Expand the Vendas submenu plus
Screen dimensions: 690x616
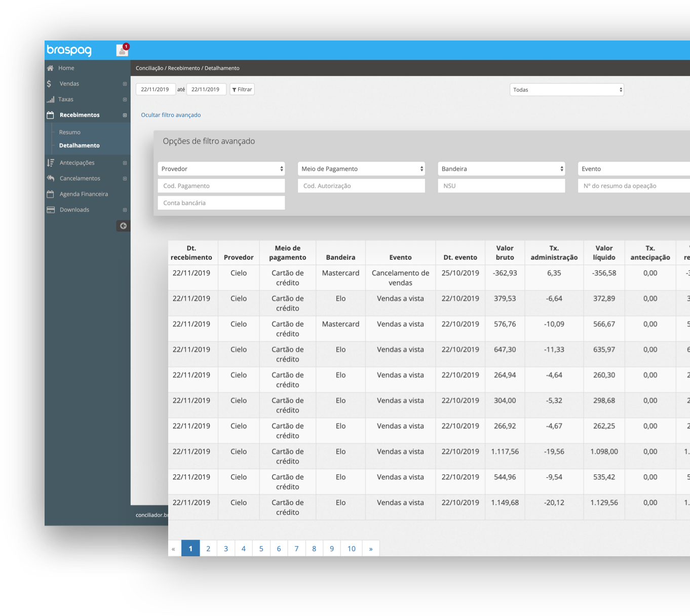pyautogui.click(x=125, y=84)
